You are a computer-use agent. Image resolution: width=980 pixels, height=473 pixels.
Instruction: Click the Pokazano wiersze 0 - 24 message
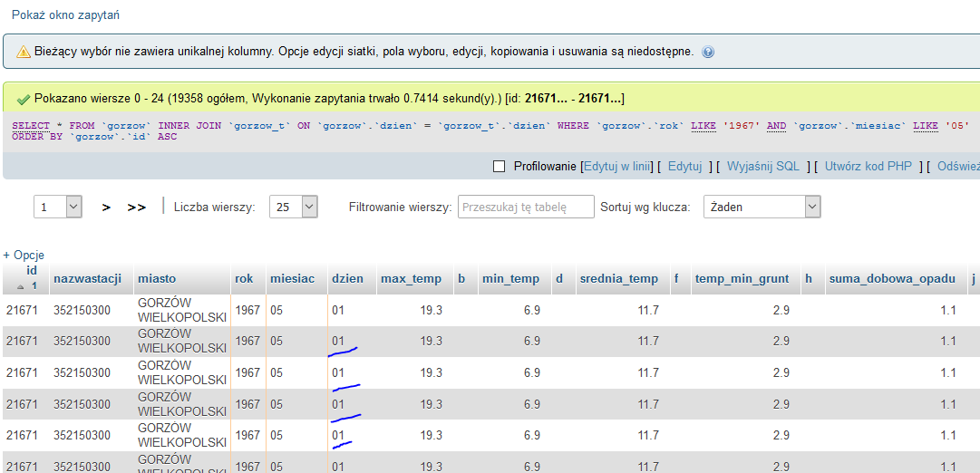pyautogui.click(x=329, y=99)
